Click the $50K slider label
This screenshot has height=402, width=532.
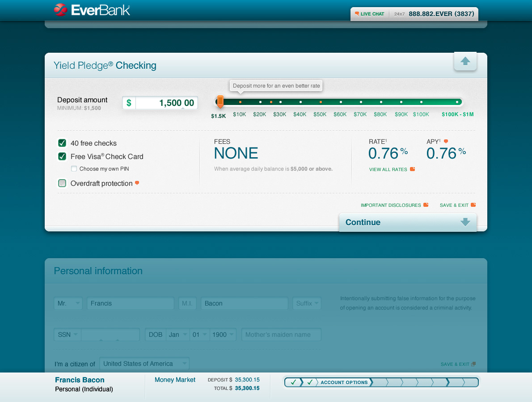320,114
